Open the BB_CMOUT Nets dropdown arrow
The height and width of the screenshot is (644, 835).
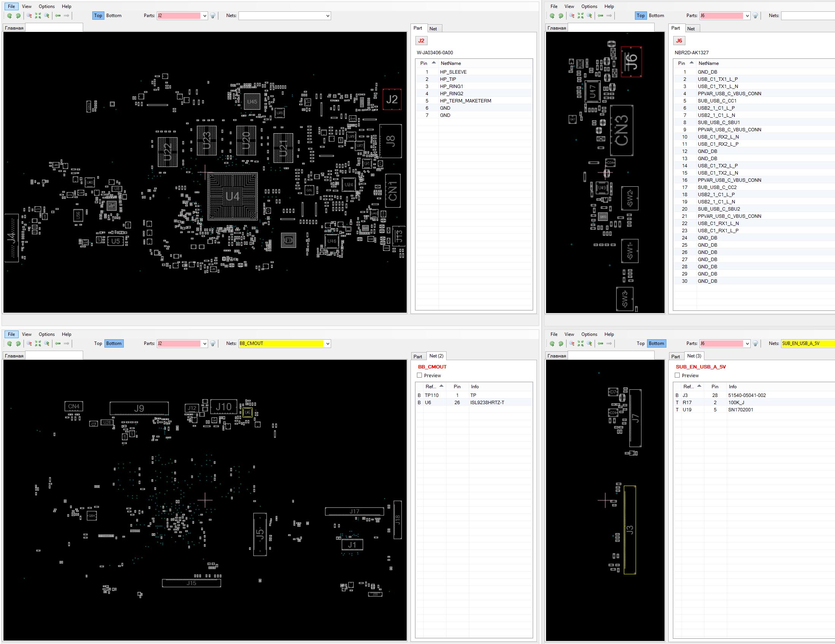pos(328,343)
